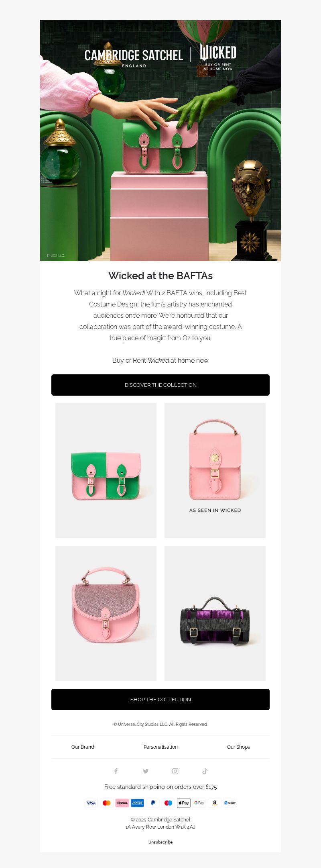Open the Personalisation link
321x868 pixels.
tap(160, 747)
